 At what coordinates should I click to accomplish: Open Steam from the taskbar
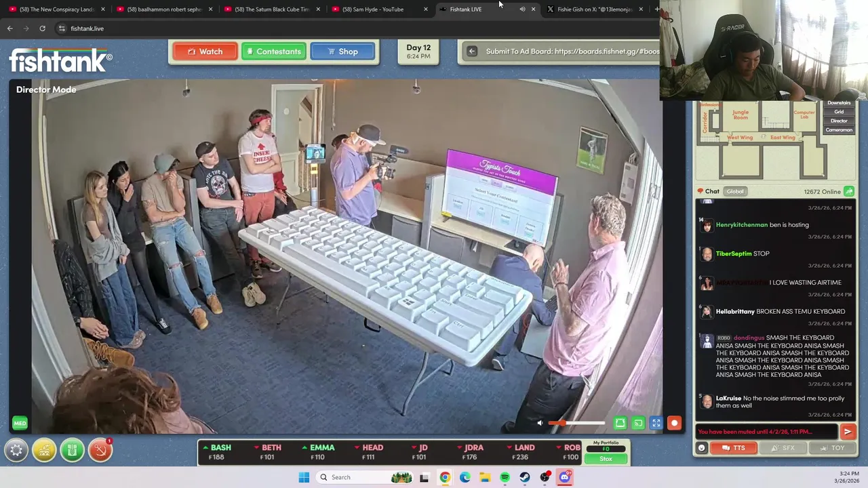[525, 477]
